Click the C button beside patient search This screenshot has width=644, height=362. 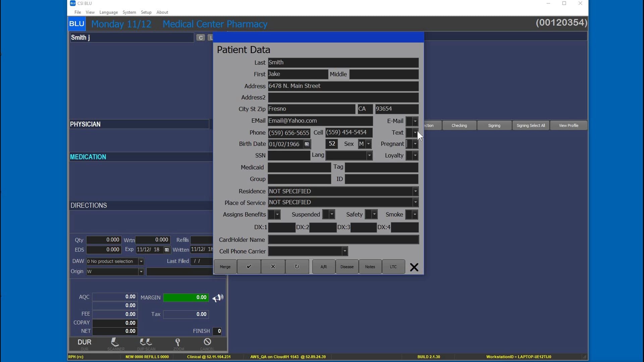click(x=201, y=38)
